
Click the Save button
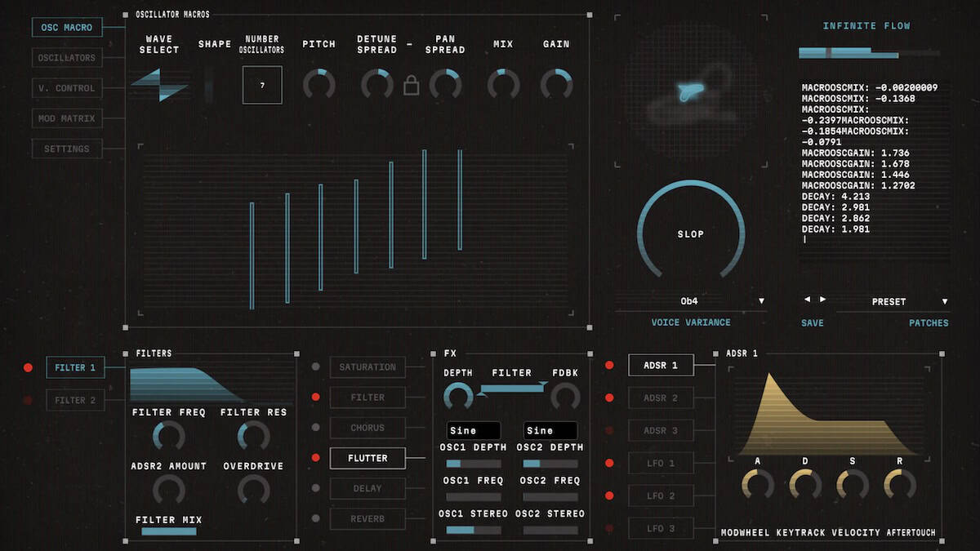pos(813,323)
